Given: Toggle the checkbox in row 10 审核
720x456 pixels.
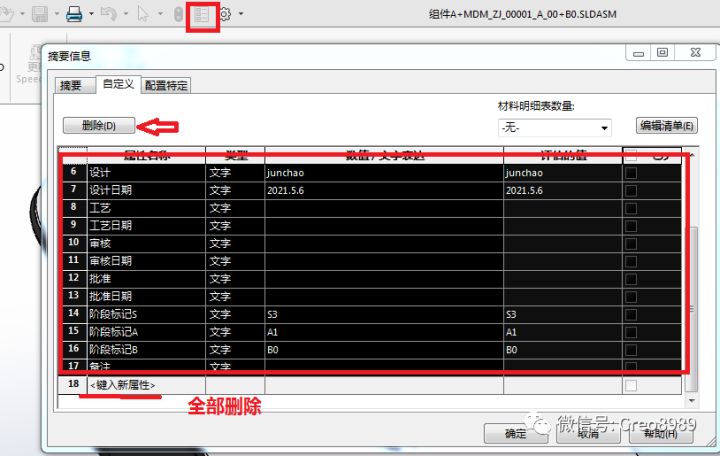Looking at the screenshot, I should (x=631, y=243).
